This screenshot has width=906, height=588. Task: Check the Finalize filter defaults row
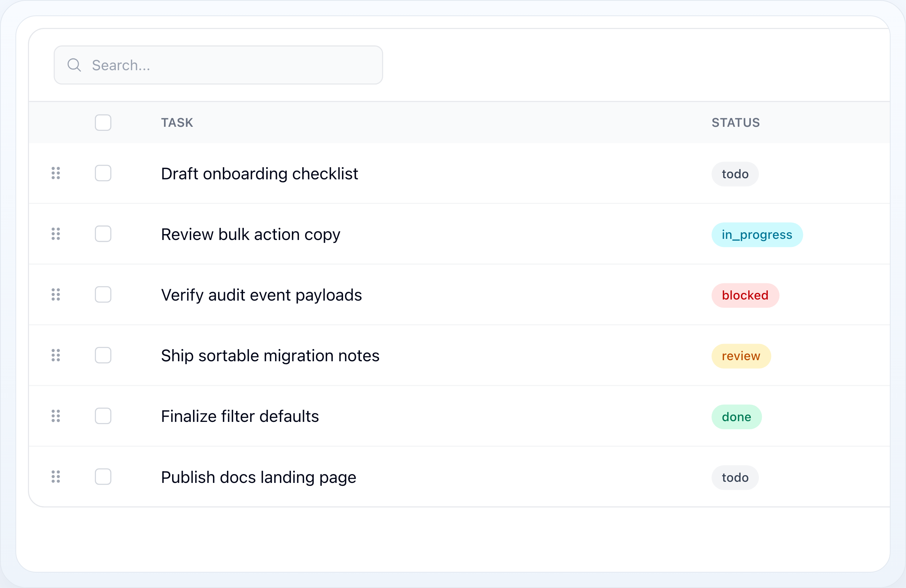[103, 416]
